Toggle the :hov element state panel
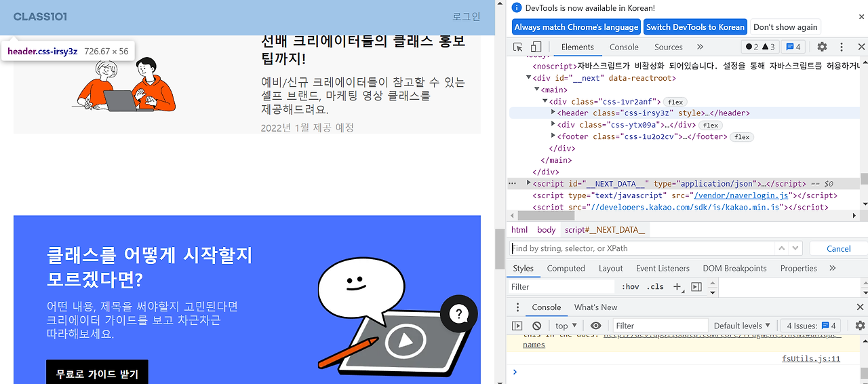The width and height of the screenshot is (868, 384). 630,287
